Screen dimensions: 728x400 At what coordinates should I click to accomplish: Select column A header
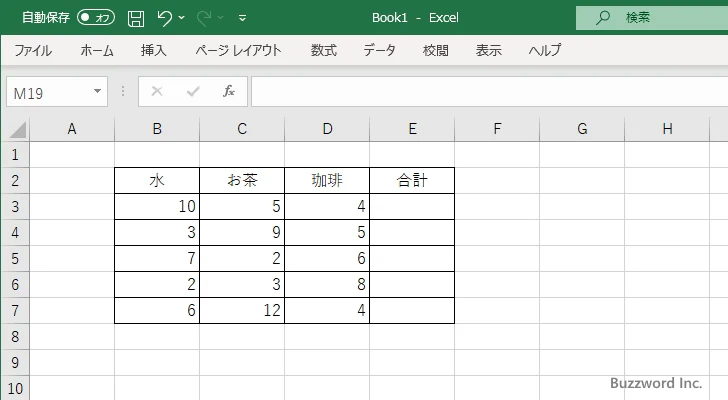pos(72,129)
